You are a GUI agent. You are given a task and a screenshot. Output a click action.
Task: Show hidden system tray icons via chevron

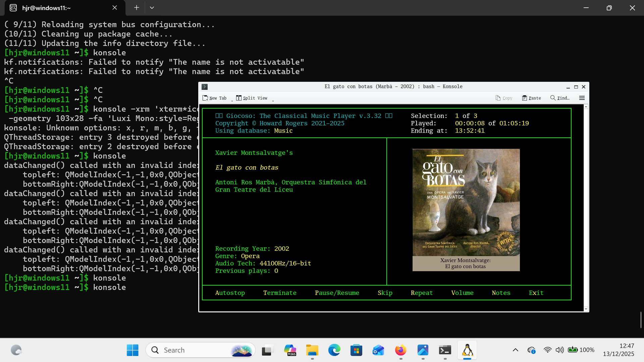coord(516,350)
